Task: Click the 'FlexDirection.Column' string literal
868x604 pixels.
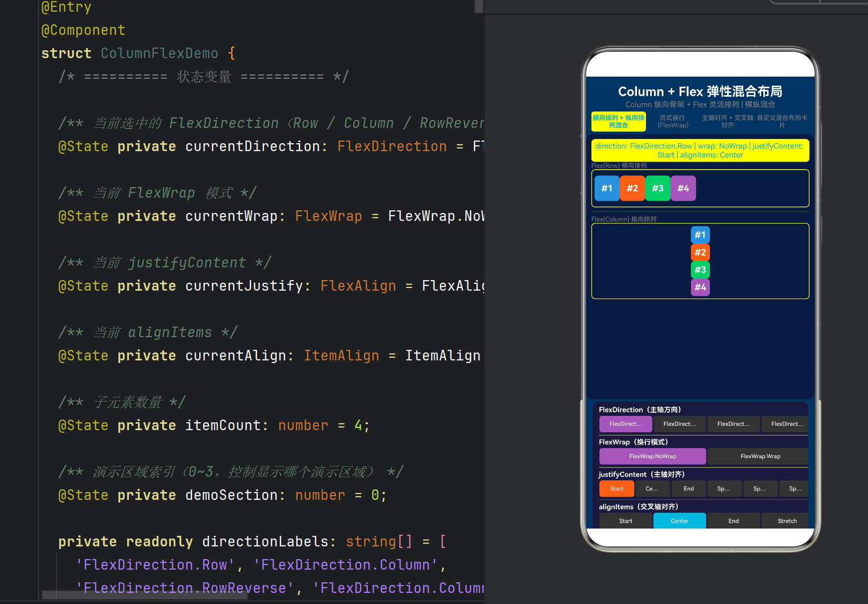Action: (346, 565)
